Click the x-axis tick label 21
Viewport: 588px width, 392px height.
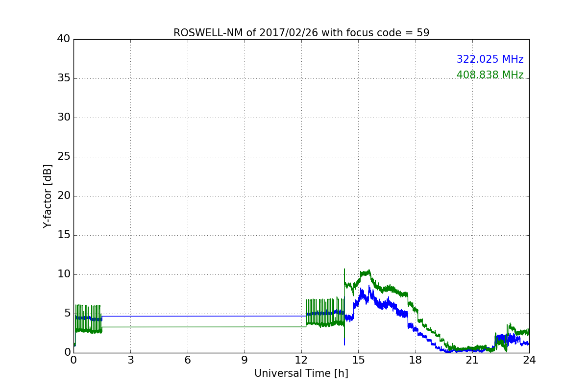tap(472, 360)
